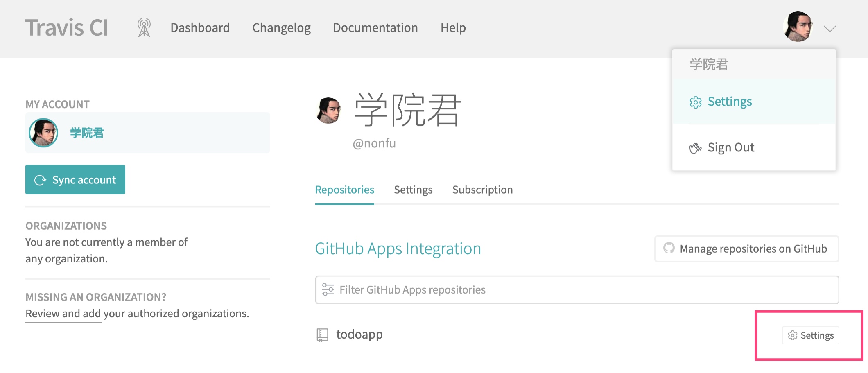Click Manage repositories on GitHub button
868x373 pixels.
[x=747, y=249]
